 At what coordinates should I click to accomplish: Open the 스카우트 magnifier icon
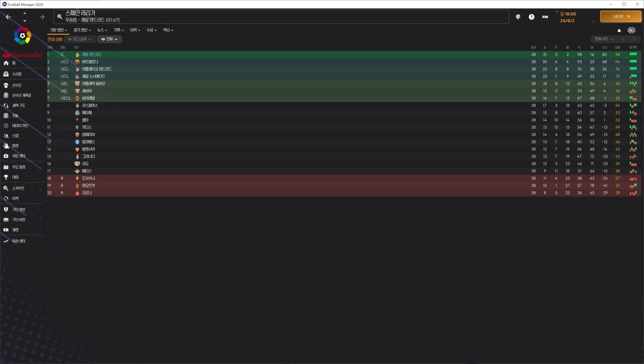[6, 188]
